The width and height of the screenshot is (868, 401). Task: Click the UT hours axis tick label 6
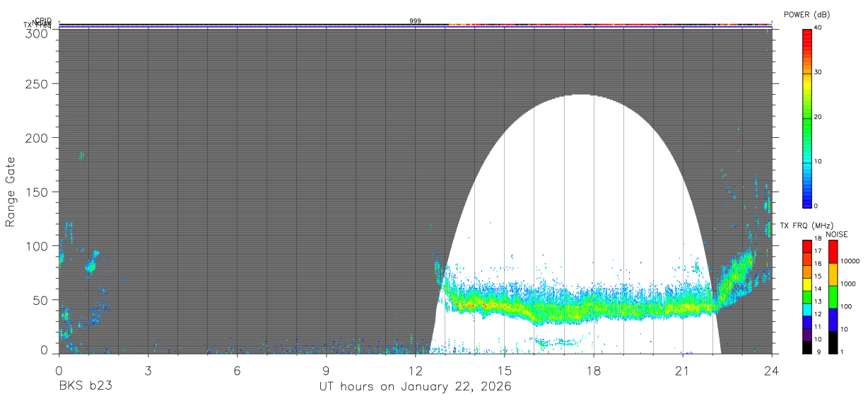[x=237, y=371]
